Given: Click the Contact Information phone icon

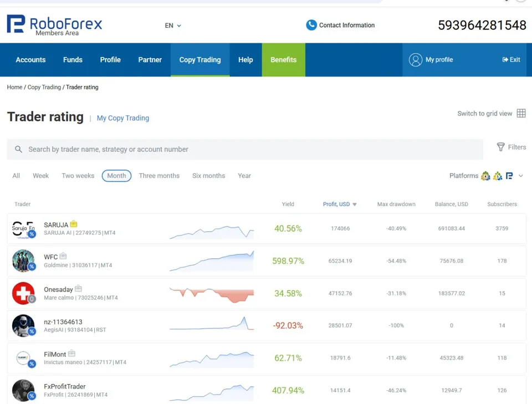Looking at the screenshot, I should coord(311,25).
